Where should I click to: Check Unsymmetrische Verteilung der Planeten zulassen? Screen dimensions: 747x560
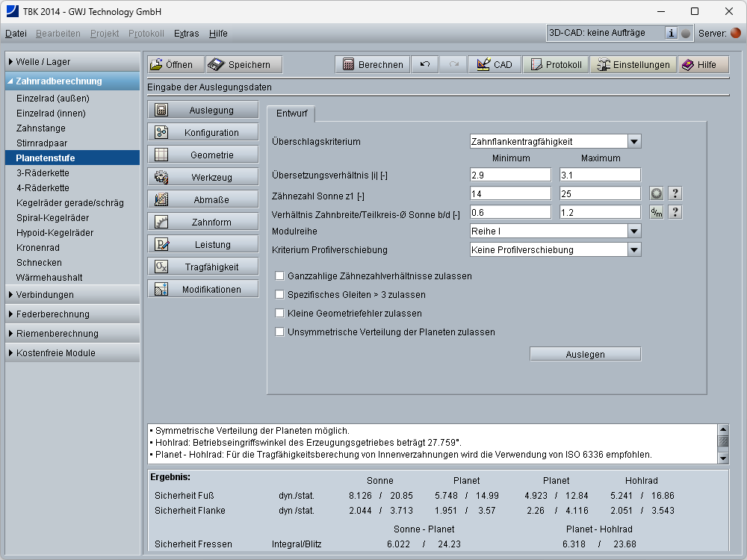[x=280, y=332]
